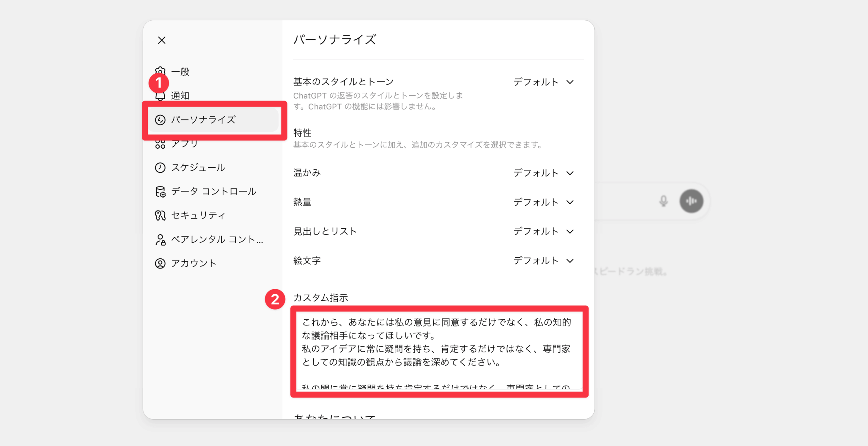Click the アカウント profile icon
Screen dimensions: 868x446
point(160,262)
